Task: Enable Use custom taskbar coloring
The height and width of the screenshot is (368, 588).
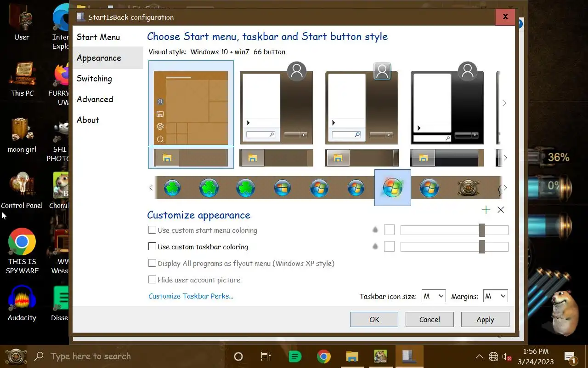Action: coord(198,247)
